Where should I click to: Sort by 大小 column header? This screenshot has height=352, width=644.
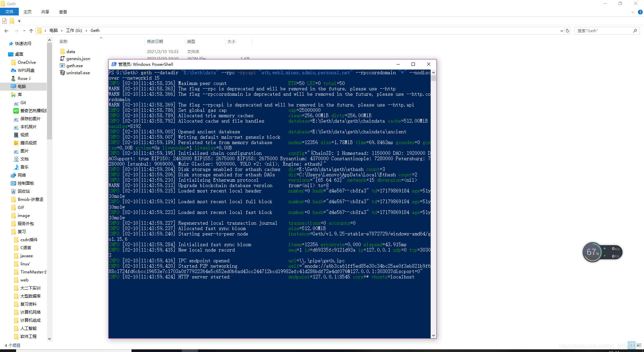point(231,42)
